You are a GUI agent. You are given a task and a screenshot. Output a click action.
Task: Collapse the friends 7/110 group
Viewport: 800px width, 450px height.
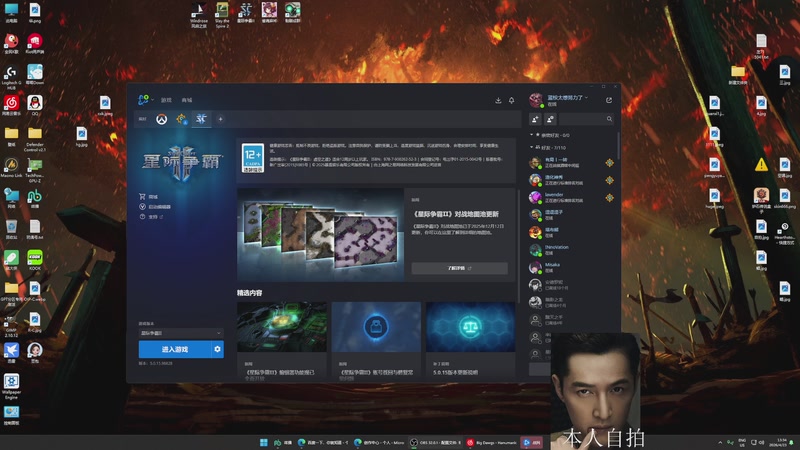(548, 147)
